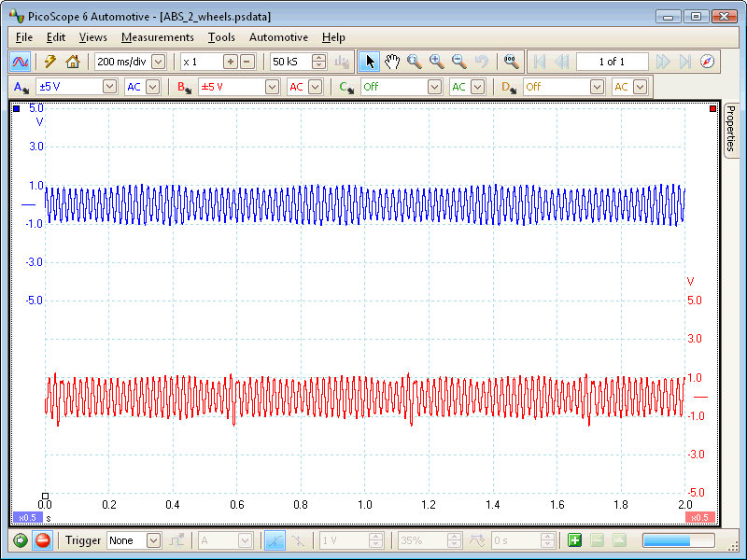Add measurement with green plus icon
Image resolution: width=747 pixels, height=560 pixels.
click(x=574, y=540)
